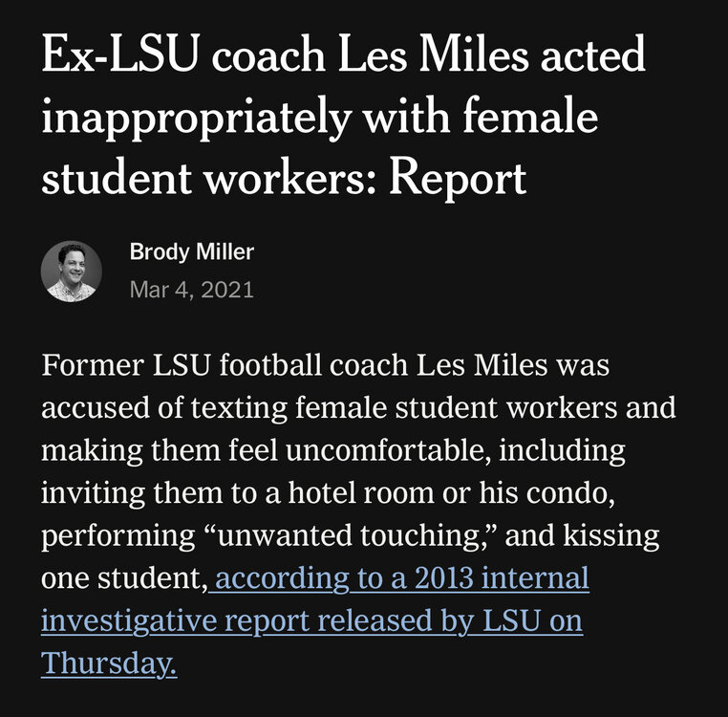
Task: Open the 'according to a 2013 internal' link
Action: [x=403, y=578]
